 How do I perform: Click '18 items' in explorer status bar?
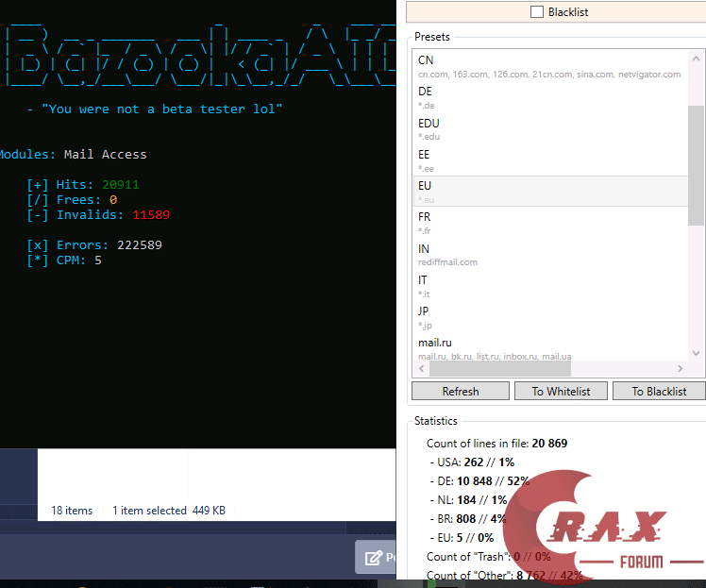coord(72,510)
